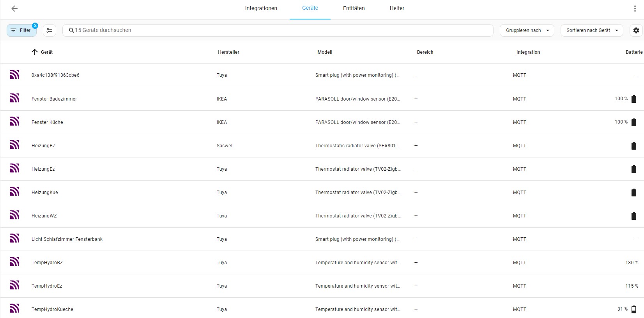The image size is (644, 318).
Task: Focus the Geräte durchsuchen search field
Action: (278, 30)
